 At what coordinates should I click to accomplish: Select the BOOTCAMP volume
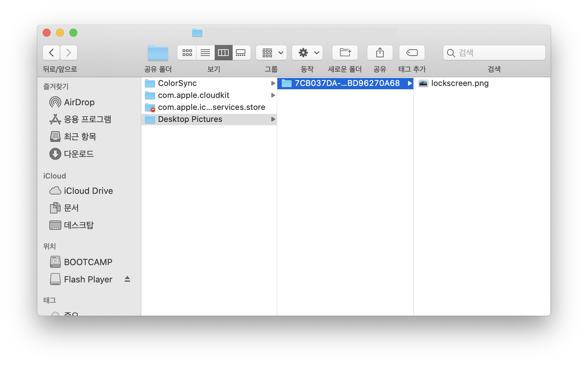coord(81,262)
